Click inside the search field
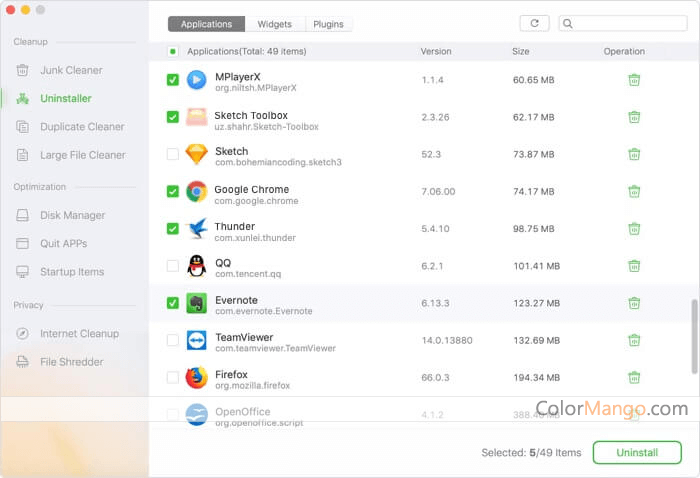The height and width of the screenshot is (478, 700). [x=630, y=23]
